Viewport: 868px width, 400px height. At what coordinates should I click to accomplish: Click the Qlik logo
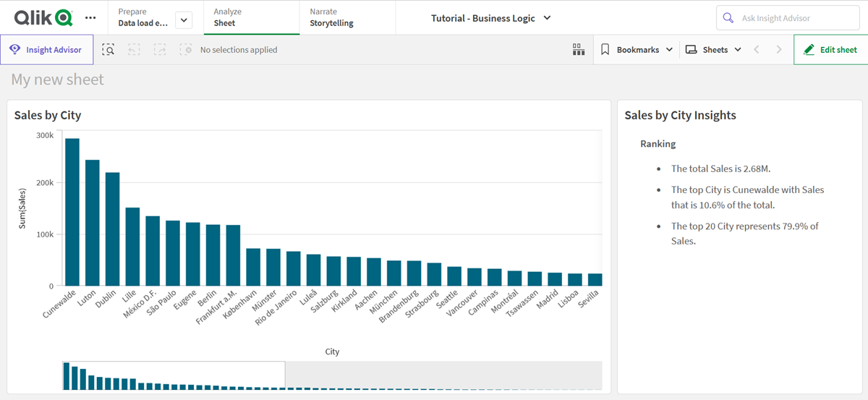click(43, 17)
